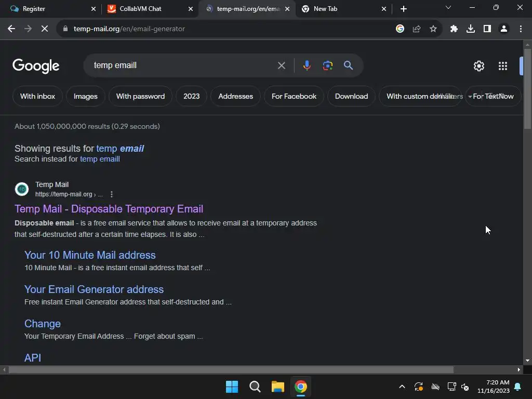Open Google quick settings gear

tap(478, 66)
